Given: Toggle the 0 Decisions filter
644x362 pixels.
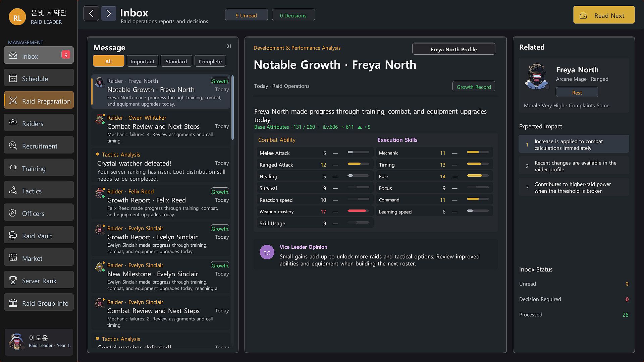Looking at the screenshot, I should [293, 15].
